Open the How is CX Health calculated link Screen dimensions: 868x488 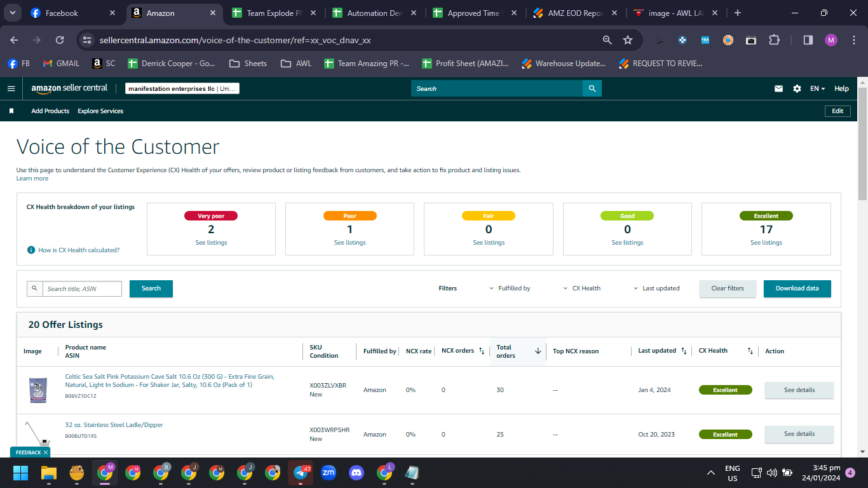click(x=79, y=250)
